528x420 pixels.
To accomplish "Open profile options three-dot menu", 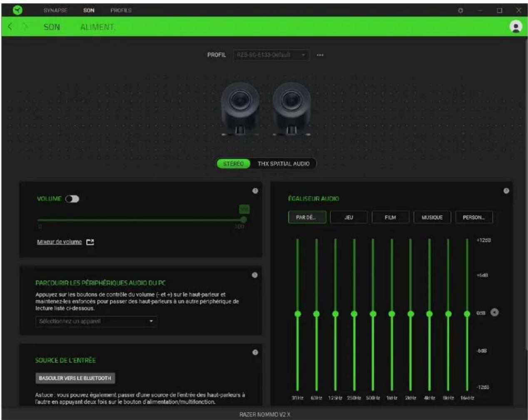I will coord(320,55).
